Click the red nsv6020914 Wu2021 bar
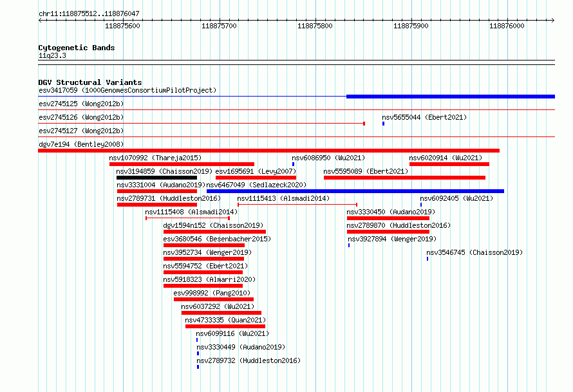573x392 pixels. click(449, 164)
